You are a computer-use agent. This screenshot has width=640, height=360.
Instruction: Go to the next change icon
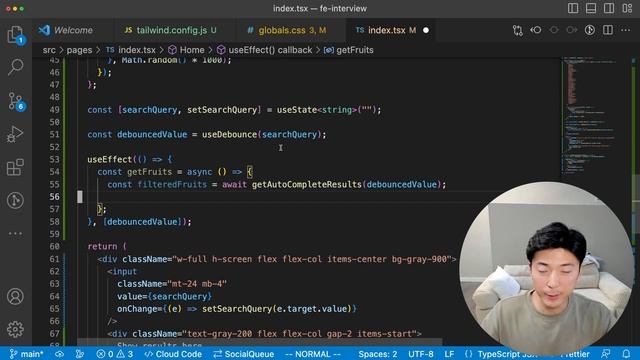pyautogui.click(x=571, y=30)
